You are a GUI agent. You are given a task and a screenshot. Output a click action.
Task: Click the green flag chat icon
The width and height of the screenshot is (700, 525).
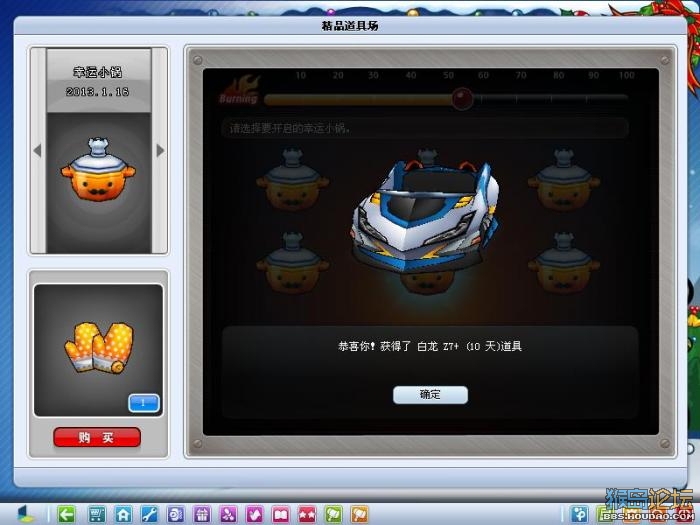click(x=333, y=515)
